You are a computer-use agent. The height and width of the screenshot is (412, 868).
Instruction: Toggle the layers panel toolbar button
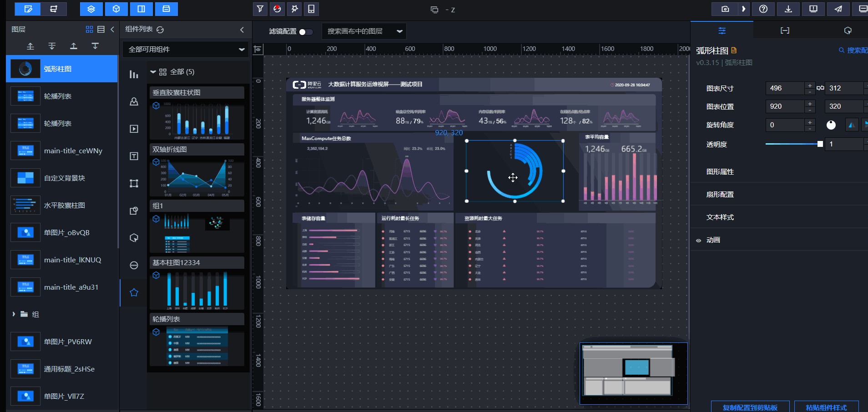[91, 9]
